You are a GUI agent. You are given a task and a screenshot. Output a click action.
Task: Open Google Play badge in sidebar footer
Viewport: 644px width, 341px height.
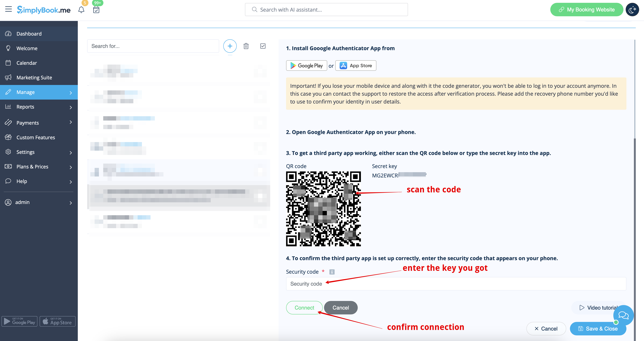19,321
